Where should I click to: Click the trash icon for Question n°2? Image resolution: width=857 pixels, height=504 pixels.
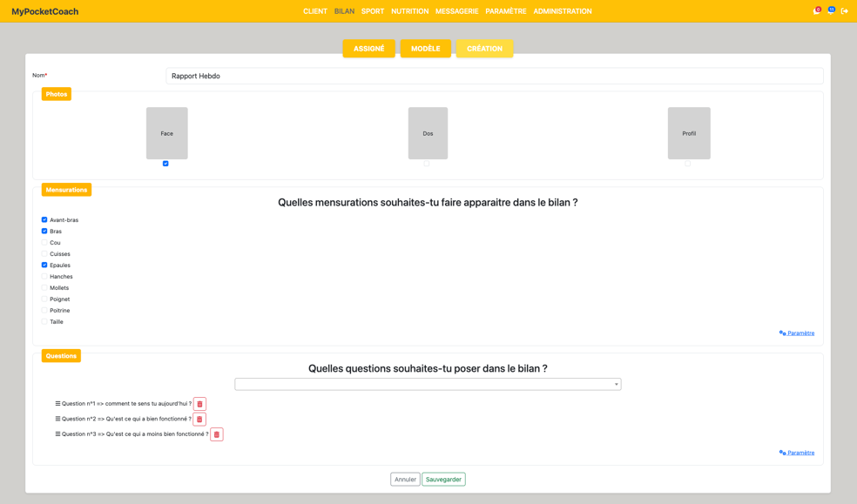point(199,420)
